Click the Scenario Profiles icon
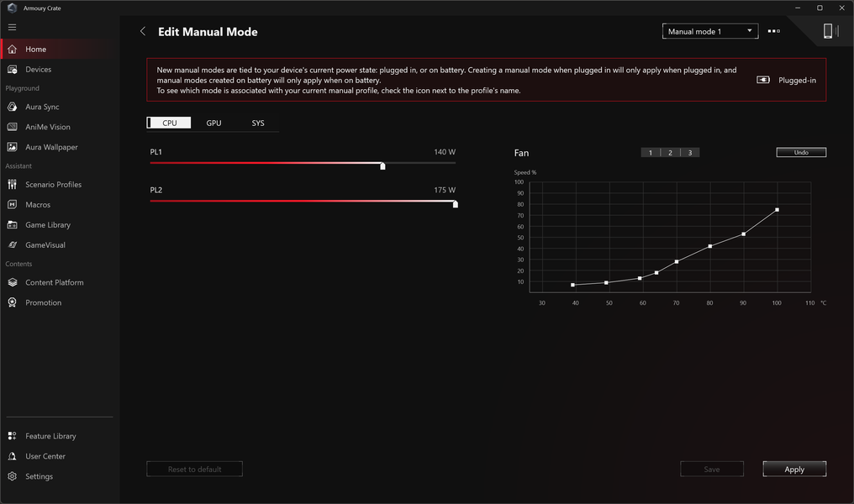Screen dimensions: 854x504 (12, 185)
